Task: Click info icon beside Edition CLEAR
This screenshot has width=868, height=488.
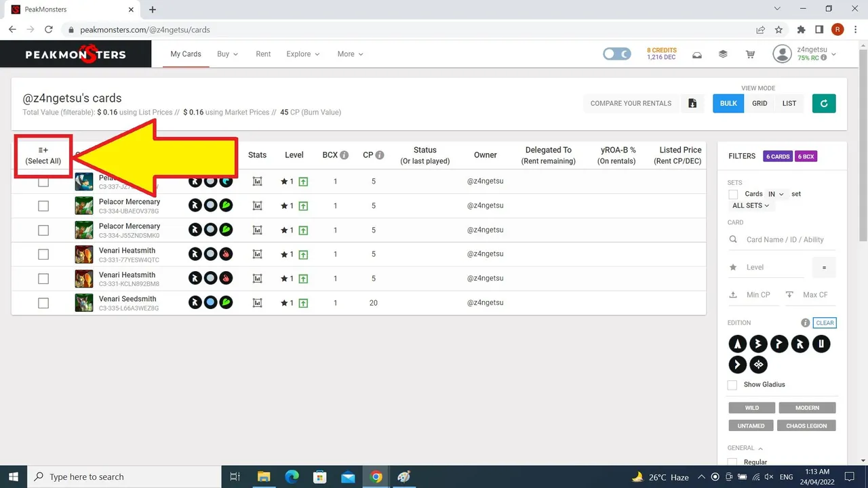Action: click(x=805, y=323)
